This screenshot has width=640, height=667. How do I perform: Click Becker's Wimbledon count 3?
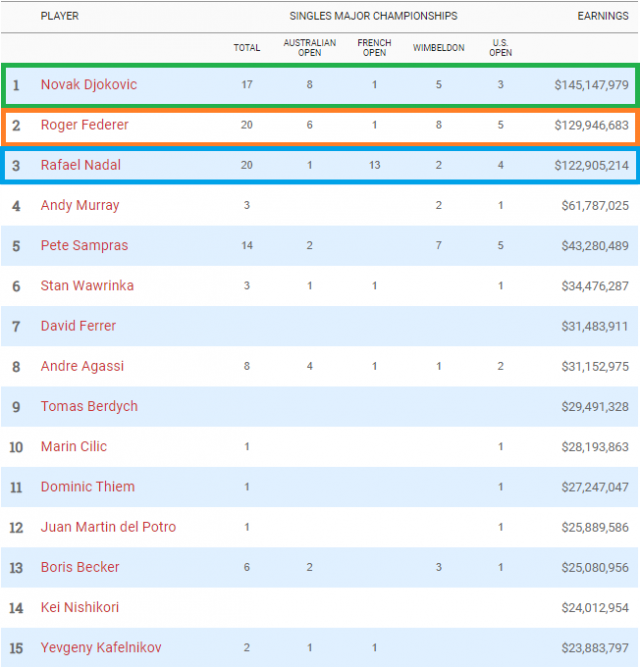tap(438, 567)
